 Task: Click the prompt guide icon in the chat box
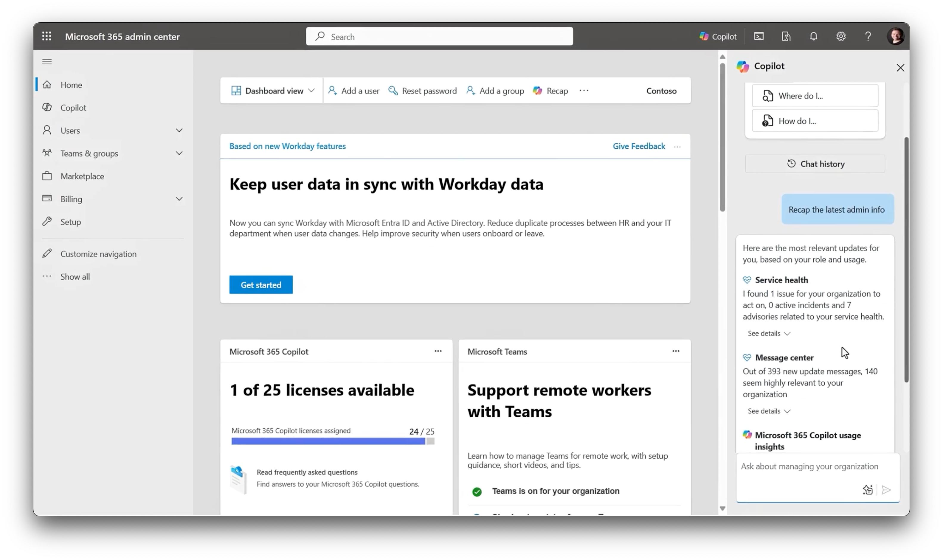[x=868, y=490]
